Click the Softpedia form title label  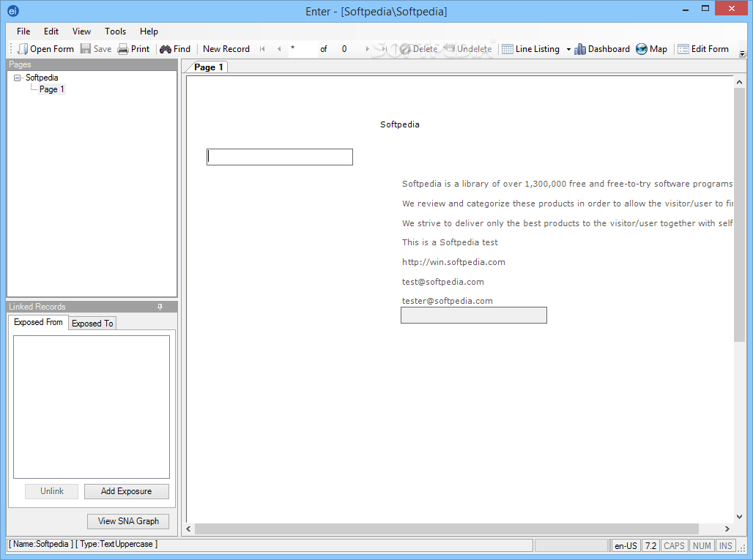pyautogui.click(x=399, y=124)
